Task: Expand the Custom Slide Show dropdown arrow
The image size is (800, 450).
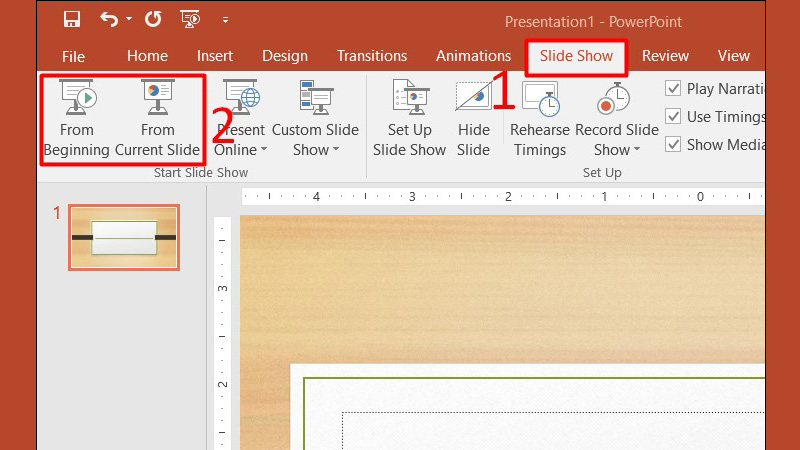Action: coord(336,149)
